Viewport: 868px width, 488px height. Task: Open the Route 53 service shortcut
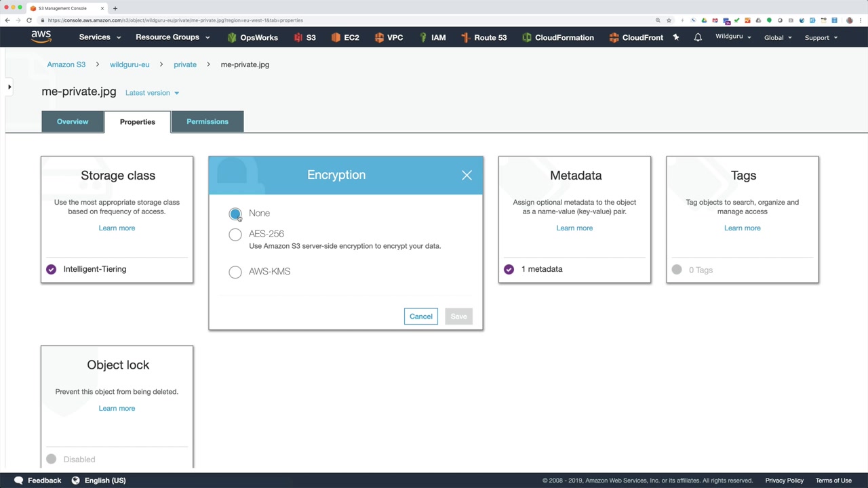484,38
